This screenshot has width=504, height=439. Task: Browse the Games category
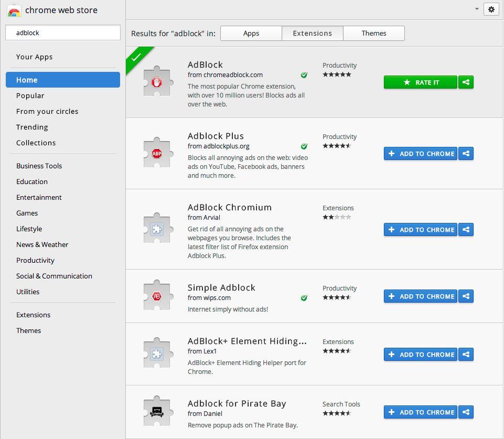(x=27, y=213)
